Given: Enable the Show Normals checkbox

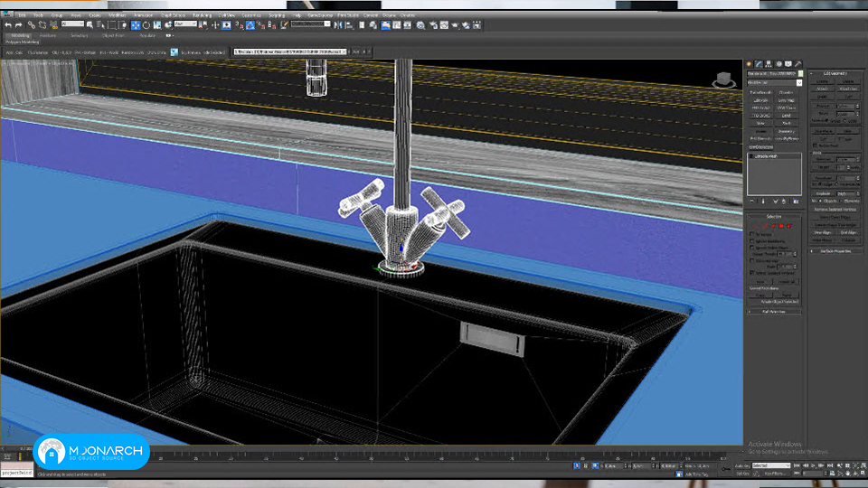Looking at the screenshot, I should tap(751, 260).
